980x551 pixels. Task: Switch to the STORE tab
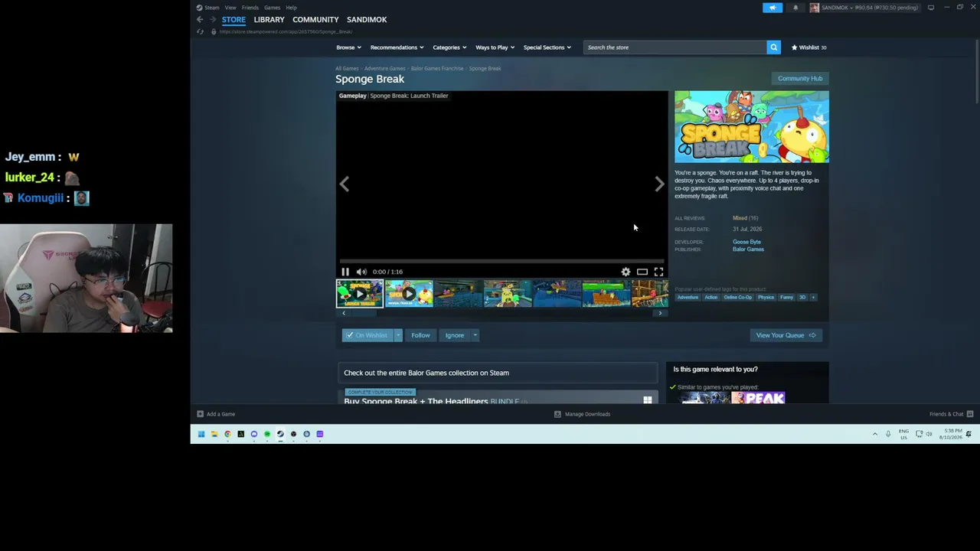point(234,20)
